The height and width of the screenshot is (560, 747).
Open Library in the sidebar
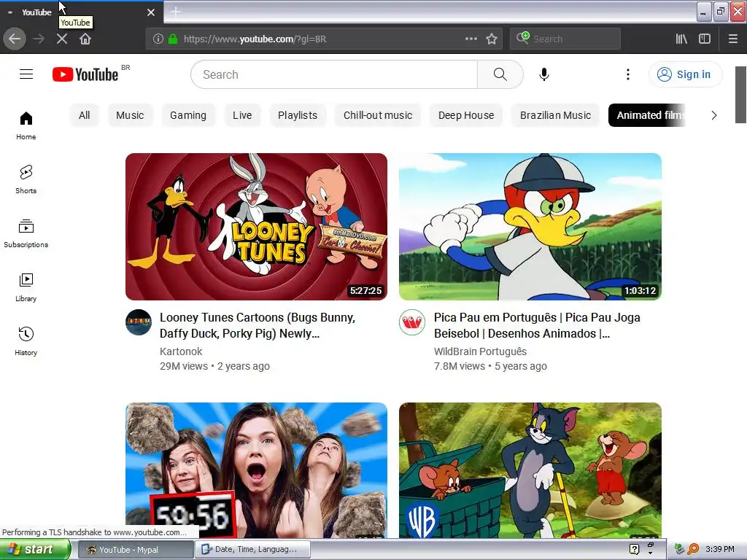click(x=26, y=287)
